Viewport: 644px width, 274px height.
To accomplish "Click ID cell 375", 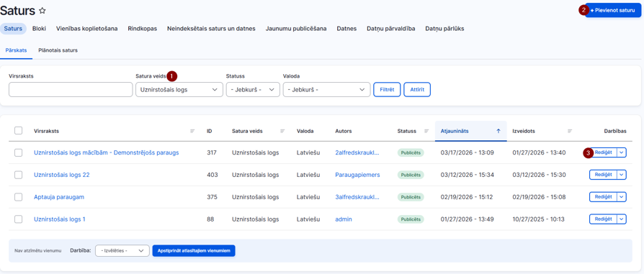I will click(212, 197).
